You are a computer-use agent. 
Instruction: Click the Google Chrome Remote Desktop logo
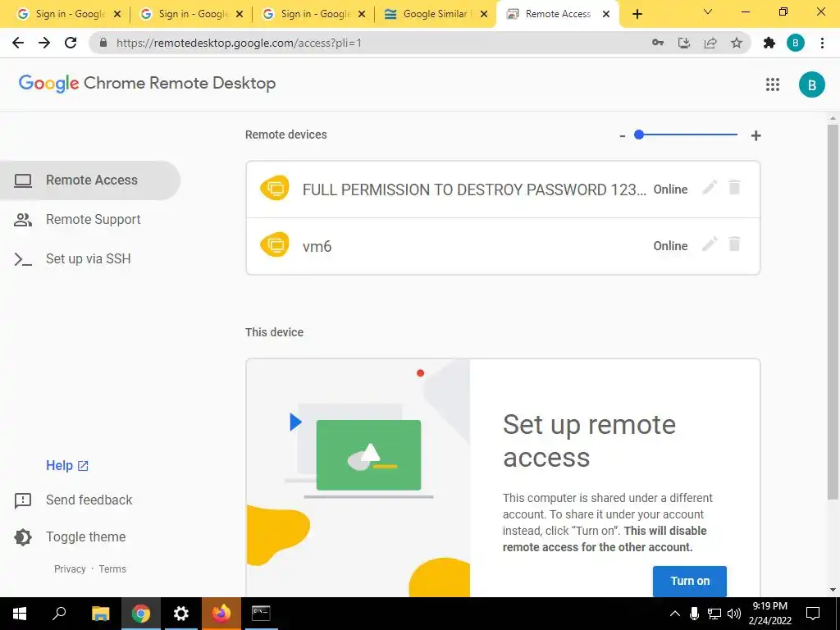coord(148,84)
